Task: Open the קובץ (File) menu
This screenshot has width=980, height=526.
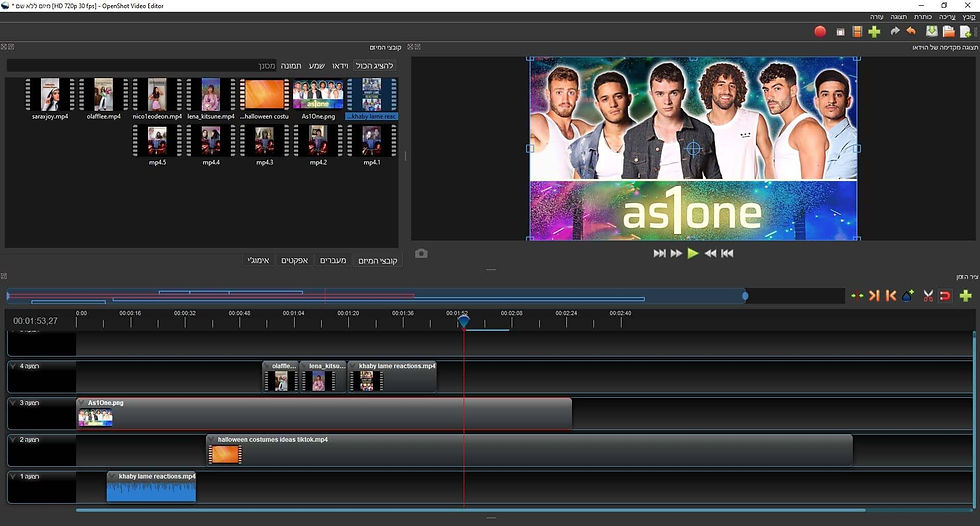Action: [x=969, y=17]
